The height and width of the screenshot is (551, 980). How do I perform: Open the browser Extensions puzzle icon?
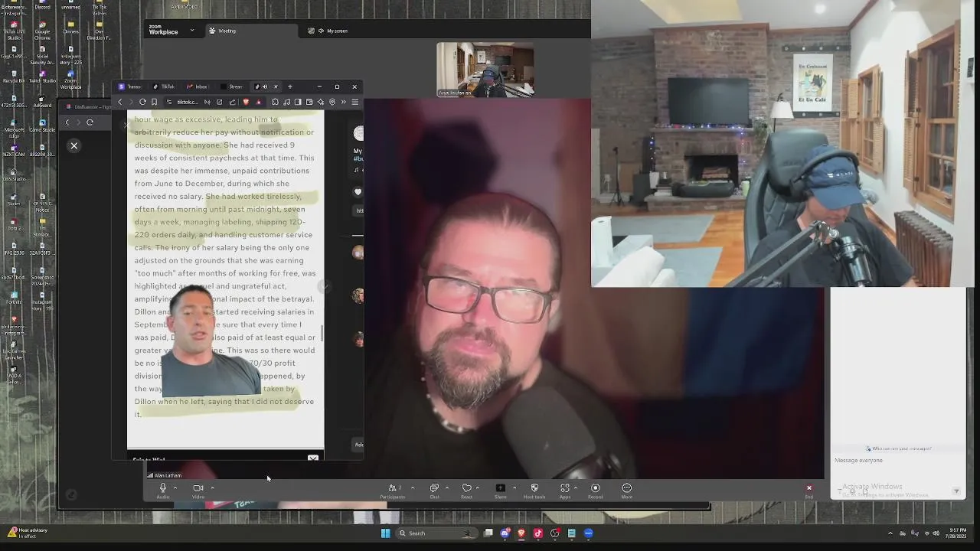[275, 102]
